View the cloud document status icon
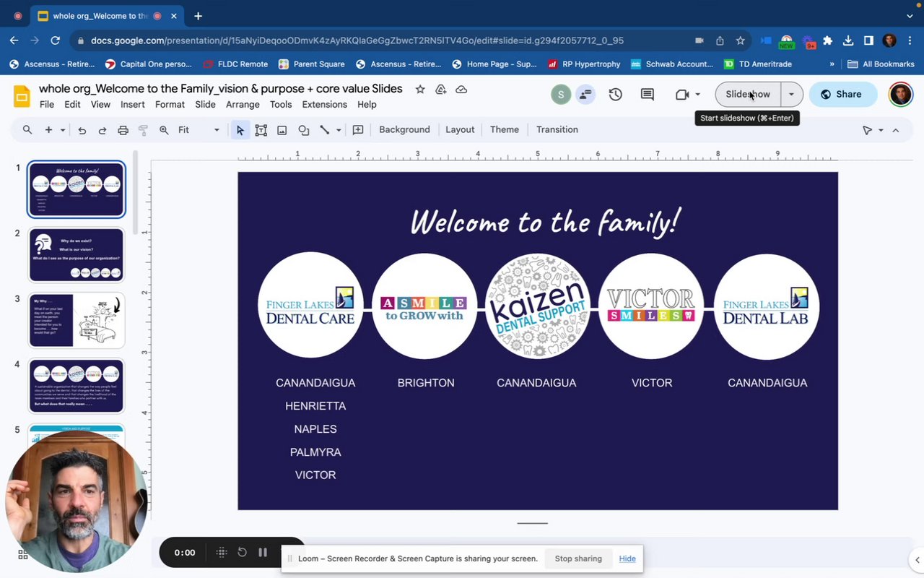 pyautogui.click(x=461, y=89)
